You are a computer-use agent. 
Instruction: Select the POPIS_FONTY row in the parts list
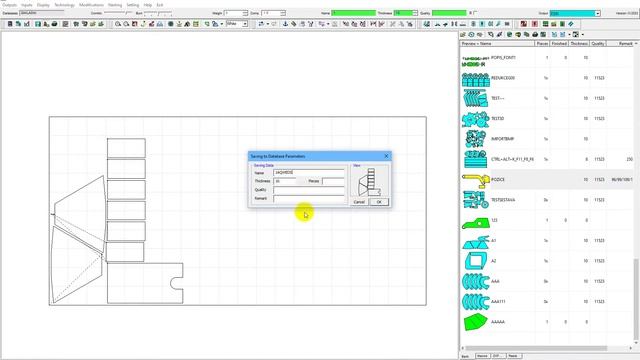point(547,58)
